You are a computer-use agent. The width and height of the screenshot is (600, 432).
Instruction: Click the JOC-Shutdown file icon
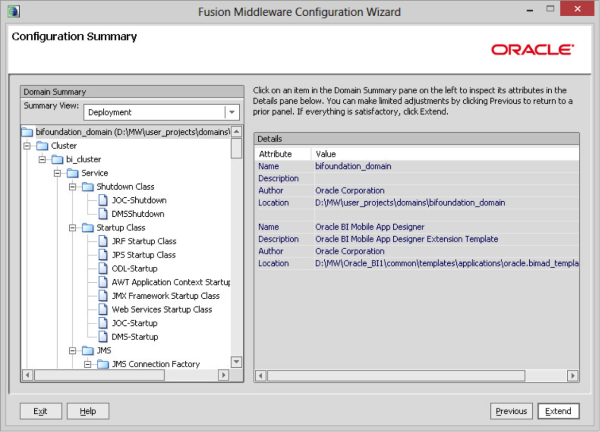pos(103,200)
